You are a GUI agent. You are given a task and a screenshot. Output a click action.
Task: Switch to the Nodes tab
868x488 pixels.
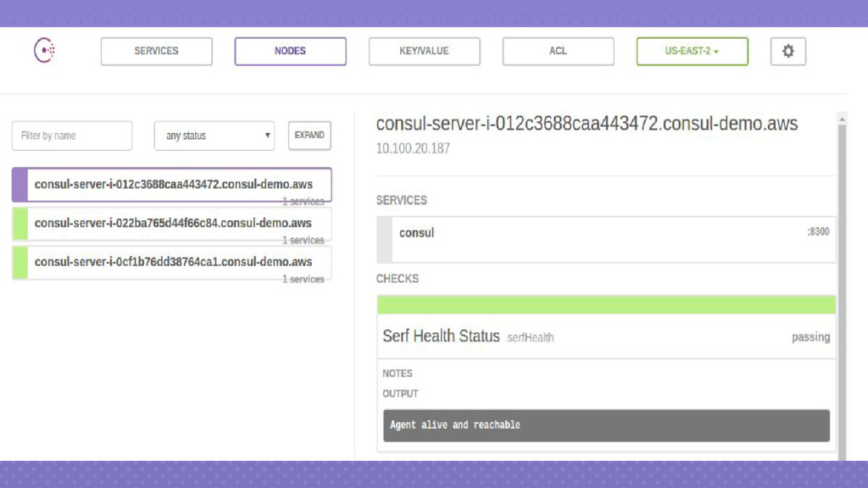tap(290, 51)
